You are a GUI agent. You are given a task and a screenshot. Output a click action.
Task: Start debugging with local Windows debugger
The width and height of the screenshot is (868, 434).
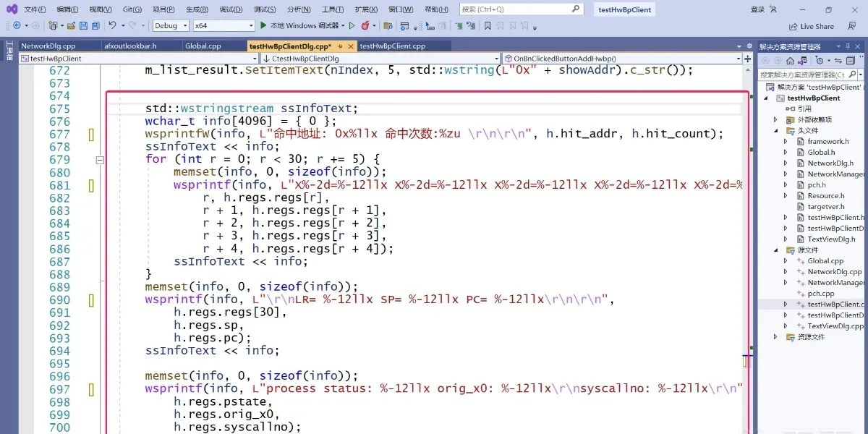tap(300, 25)
